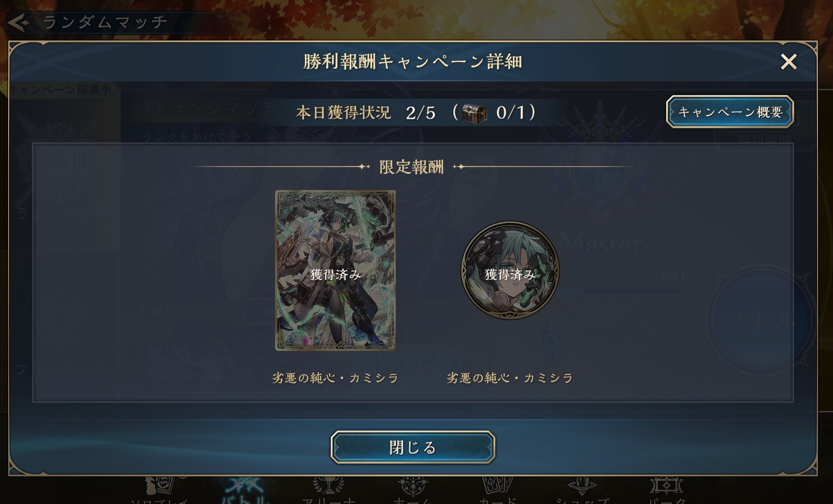Open the キャンペーン概要 overview
The width and height of the screenshot is (833, 504).
(x=730, y=112)
